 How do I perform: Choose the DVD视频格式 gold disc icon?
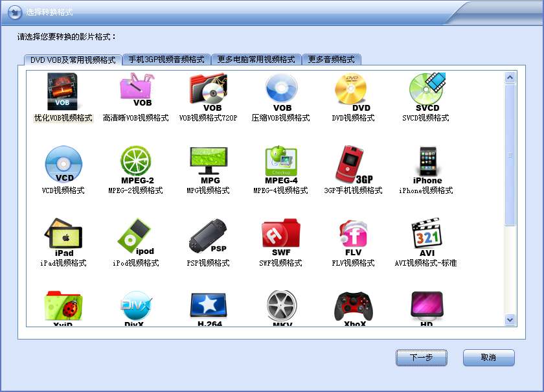pos(352,92)
